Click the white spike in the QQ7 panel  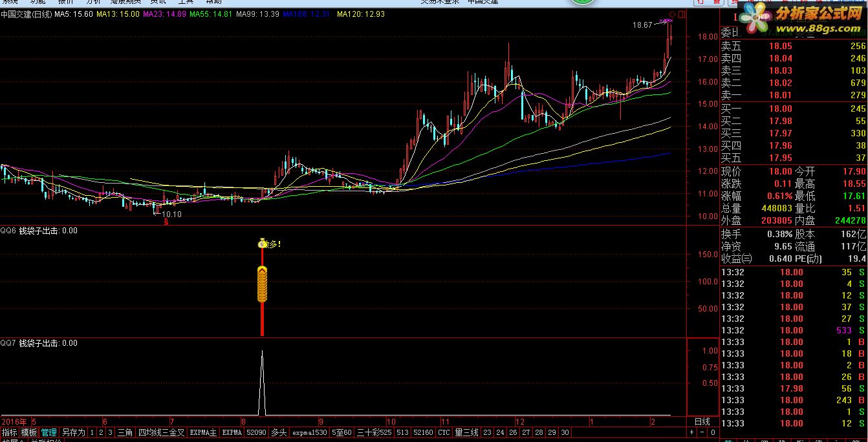[x=262, y=383]
